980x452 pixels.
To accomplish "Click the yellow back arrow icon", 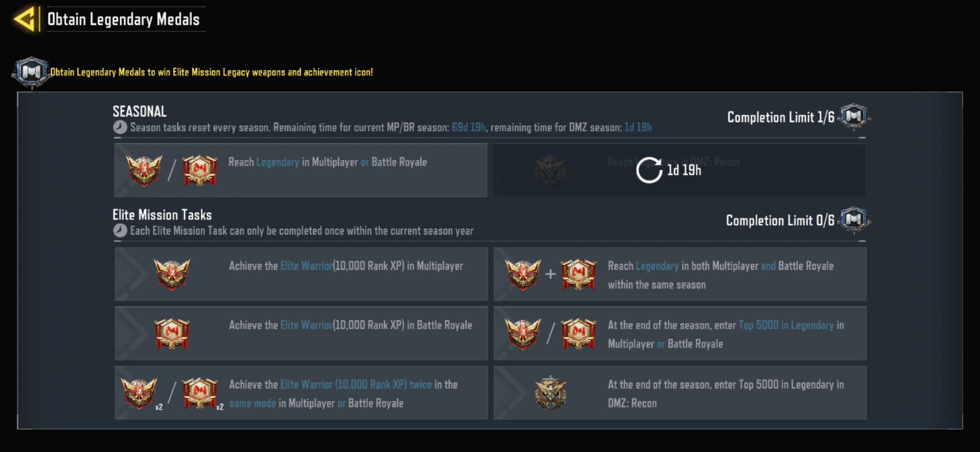I will [x=25, y=19].
